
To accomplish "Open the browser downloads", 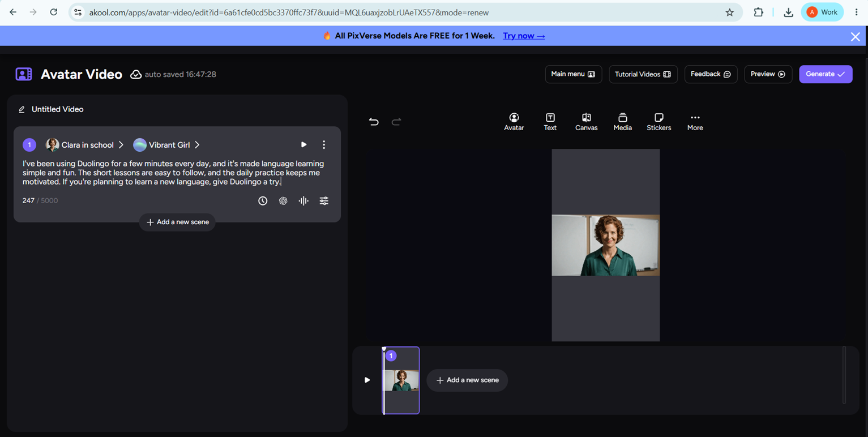I will point(788,12).
